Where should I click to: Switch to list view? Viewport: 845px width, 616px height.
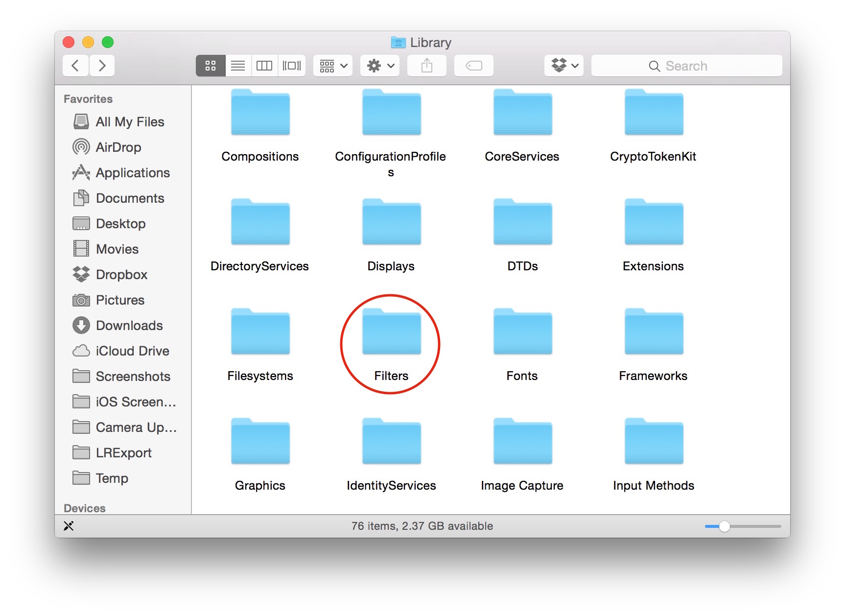238,66
